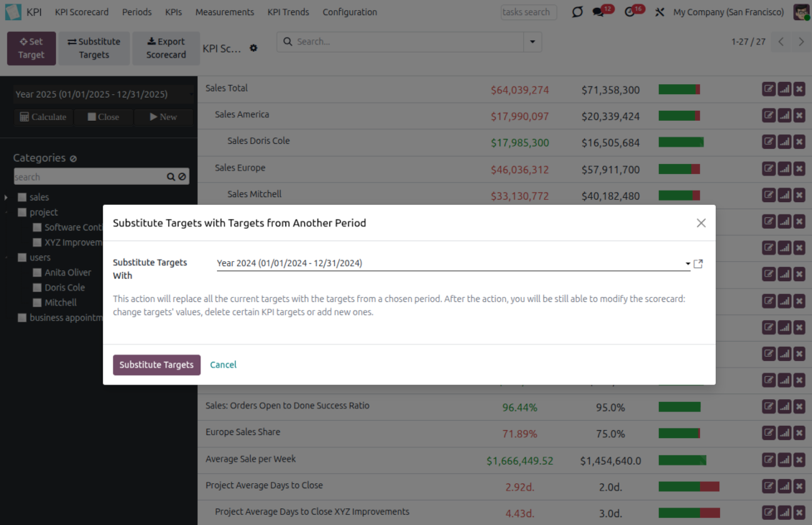The height and width of the screenshot is (525, 812).
Task: Enable the Doris Cole checkbox
Action: [37, 288]
